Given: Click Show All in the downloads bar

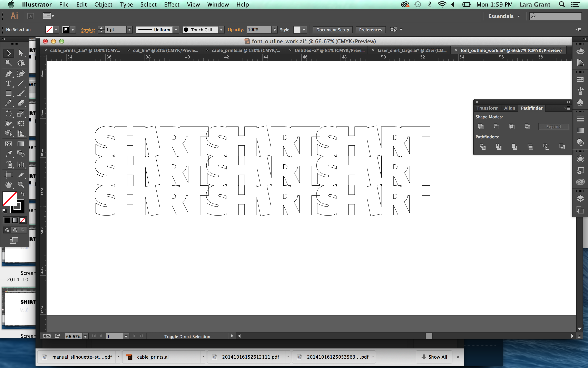Looking at the screenshot, I should point(434,357).
